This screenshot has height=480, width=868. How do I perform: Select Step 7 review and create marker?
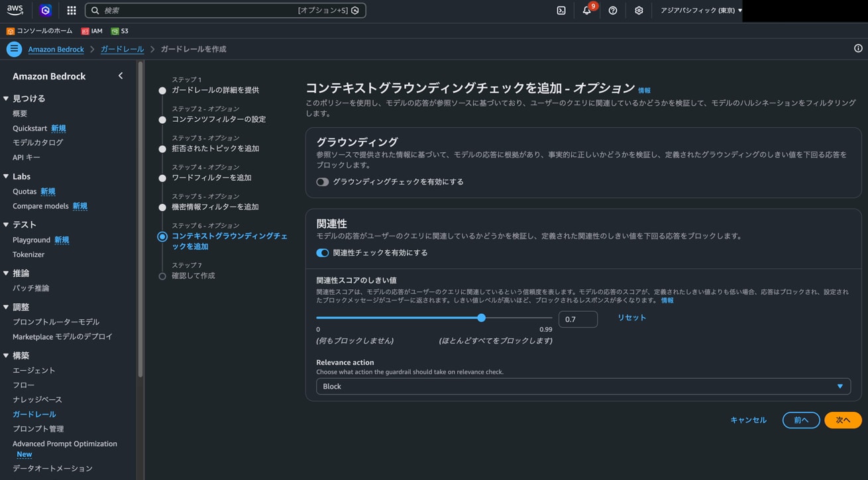point(162,276)
